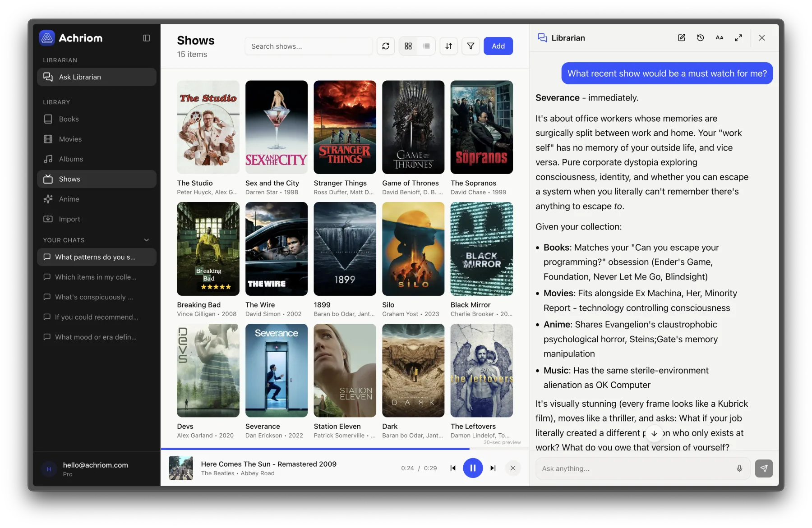
Task: Open the filter options
Action: click(x=471, y=46)
